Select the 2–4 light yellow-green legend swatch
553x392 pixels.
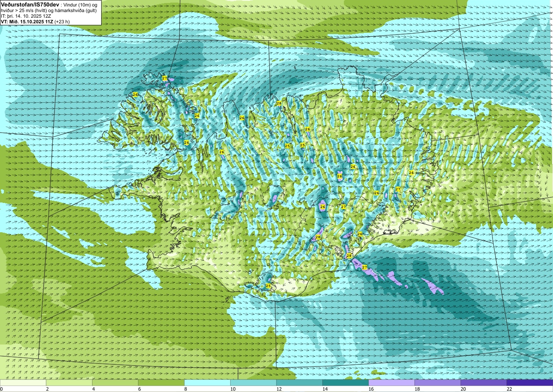(69, 383)
